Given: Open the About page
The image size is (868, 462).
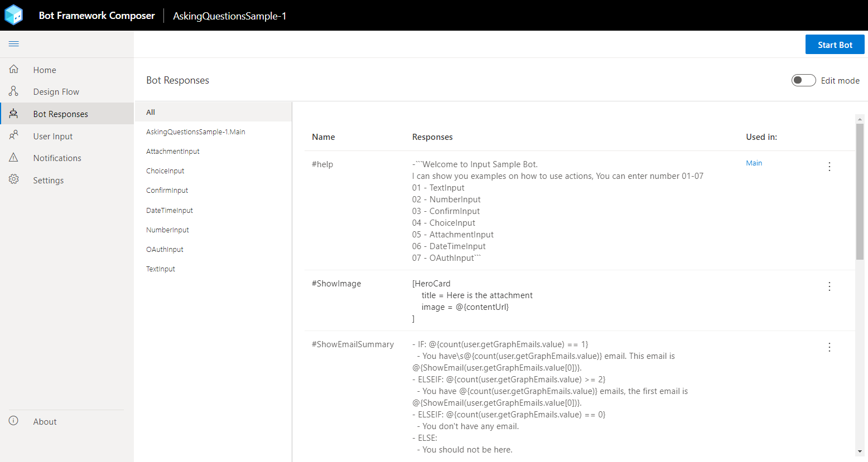Looking at the screenshot, I should (x=67, y=421).
